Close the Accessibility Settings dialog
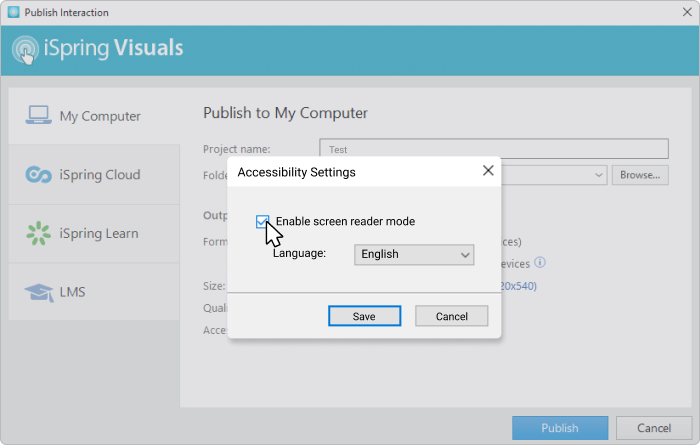The image size is (700, 445). tap(488, 171)
